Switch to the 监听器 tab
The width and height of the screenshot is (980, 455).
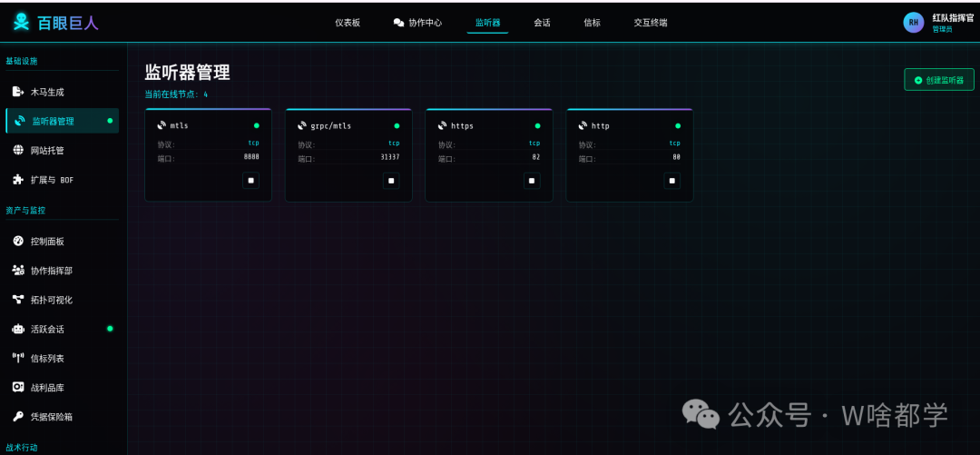pos(487,23)
